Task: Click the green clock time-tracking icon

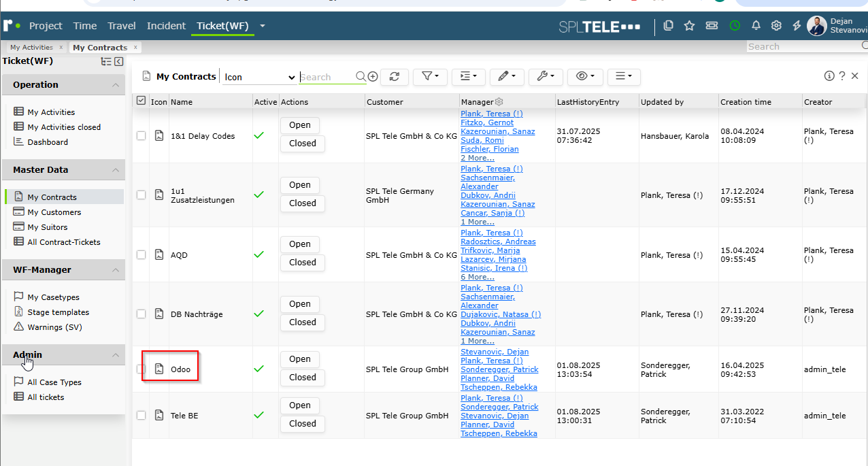Action: click(x=735, y=26)
